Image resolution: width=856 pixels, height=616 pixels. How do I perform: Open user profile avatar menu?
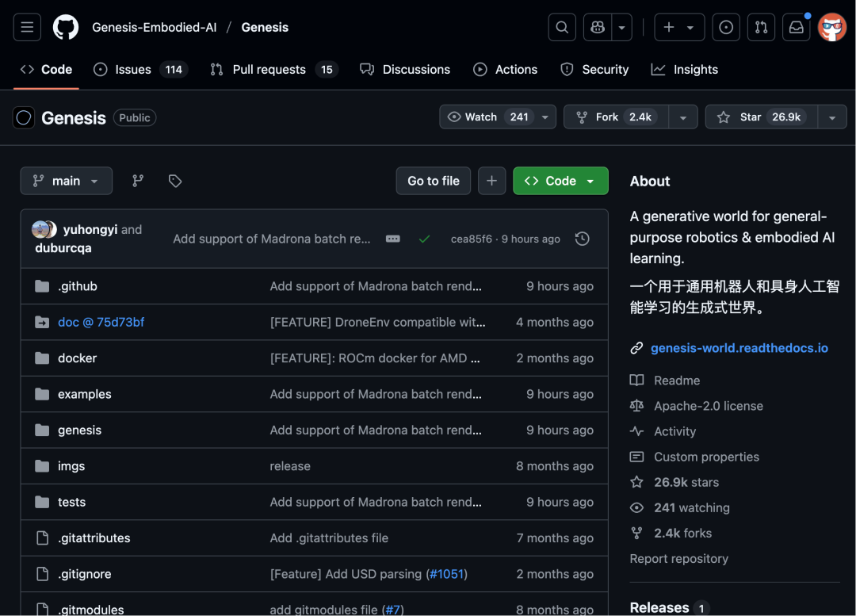[x=832, y=27]
